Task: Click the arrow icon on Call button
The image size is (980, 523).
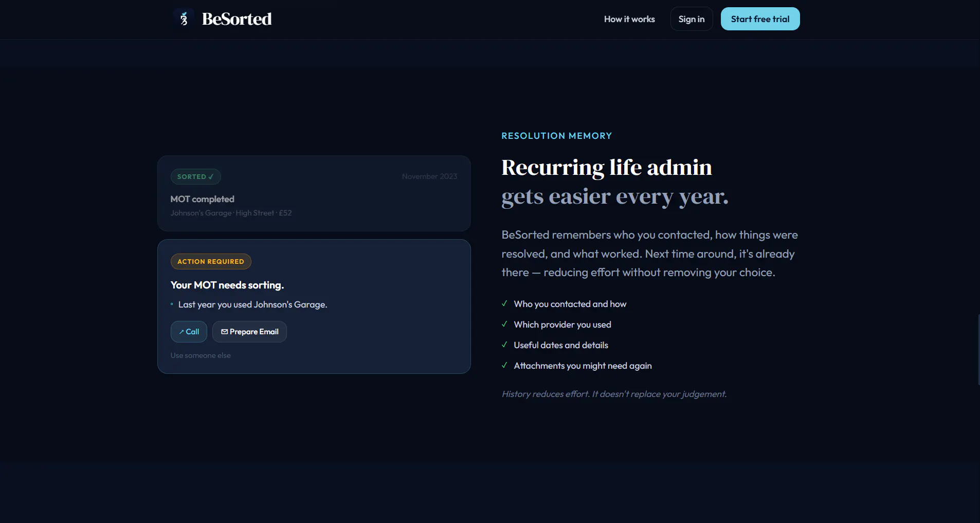Action: (182, 332)
